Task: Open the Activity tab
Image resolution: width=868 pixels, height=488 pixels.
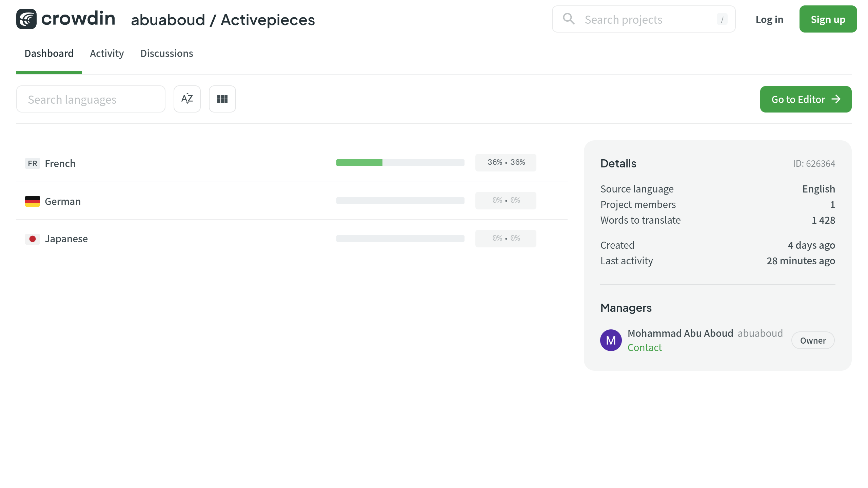Action: pos(107,54)
